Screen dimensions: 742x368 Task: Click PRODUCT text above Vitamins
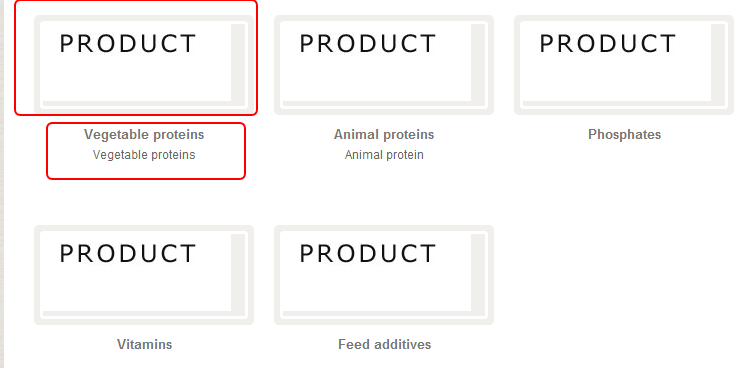(x=128, y=254)
